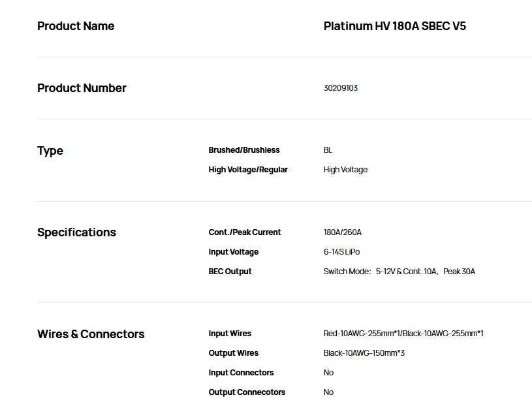The width and height of the screenshot is (532, 408).
Task: Click the "Input Wires" label
Action: (230, 334)
